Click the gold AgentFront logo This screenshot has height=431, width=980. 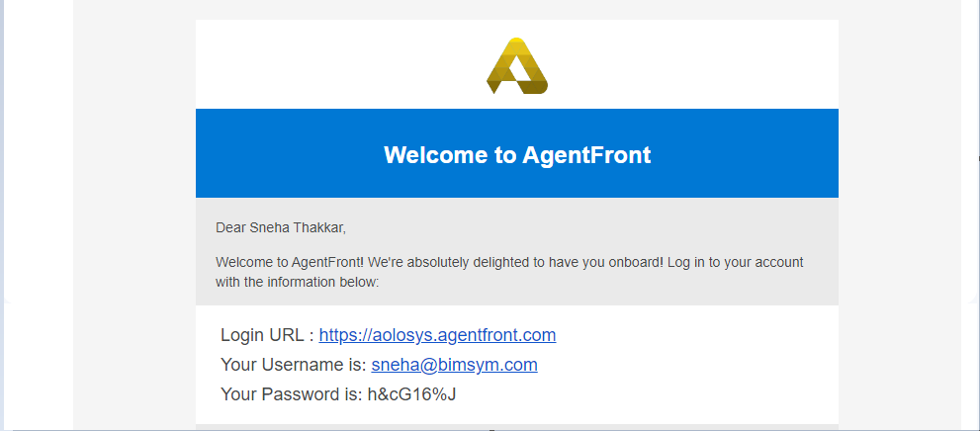pos(516,66)
